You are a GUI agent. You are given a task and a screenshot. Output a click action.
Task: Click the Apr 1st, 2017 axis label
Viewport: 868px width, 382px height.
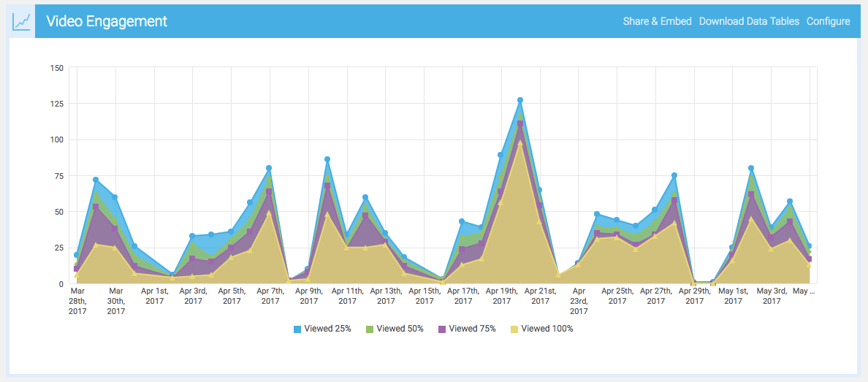point(154,296)
